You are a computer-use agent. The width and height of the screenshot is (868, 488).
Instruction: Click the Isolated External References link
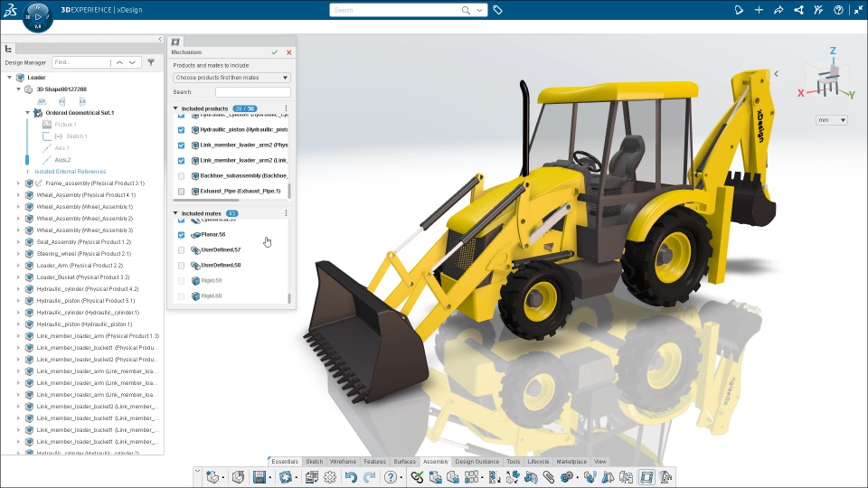point(71,172)
